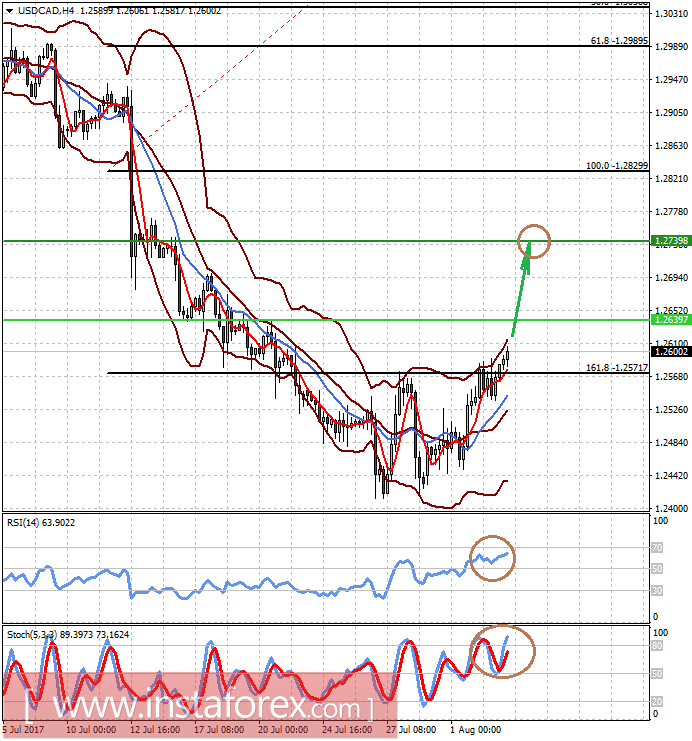
Task: Click the 1.25680 price axis label
Action: coord(671,377)
